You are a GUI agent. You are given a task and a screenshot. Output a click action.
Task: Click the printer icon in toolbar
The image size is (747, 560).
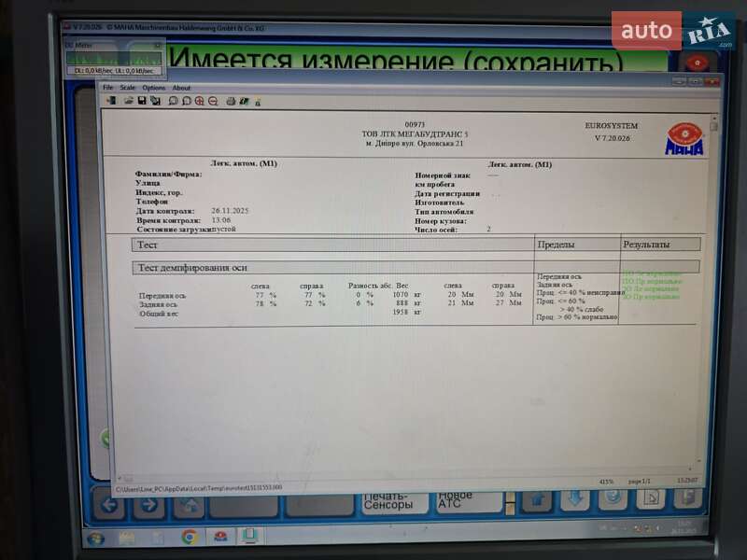[231, 101]
